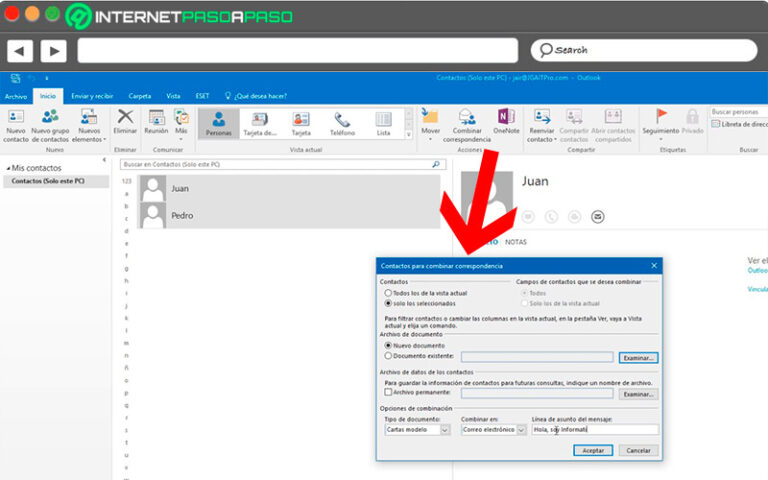Switch to Tarjeta view
This screenshot has width=768, height=480.
[x=301, y=123]
